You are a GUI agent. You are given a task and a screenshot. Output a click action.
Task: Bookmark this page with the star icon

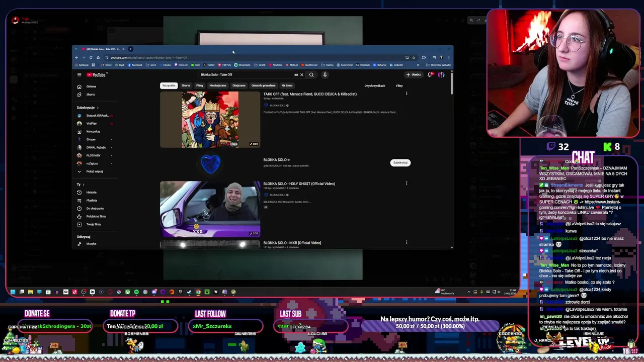tap(414, 57)
